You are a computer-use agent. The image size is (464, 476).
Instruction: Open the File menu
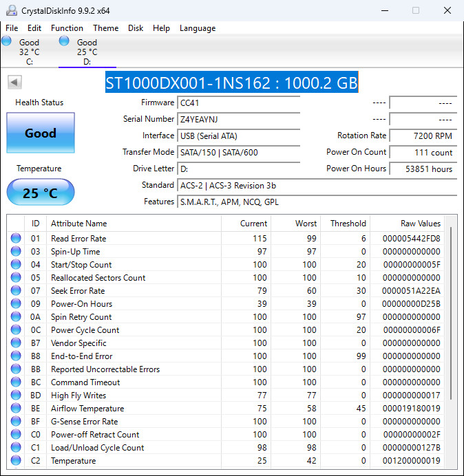click(12, 28)
